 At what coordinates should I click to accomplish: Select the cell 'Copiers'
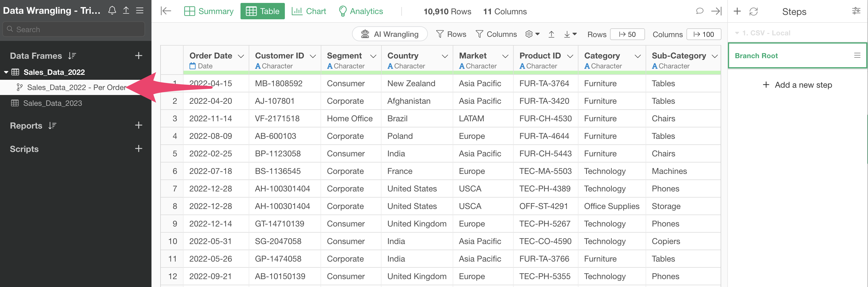pos(683,241)
